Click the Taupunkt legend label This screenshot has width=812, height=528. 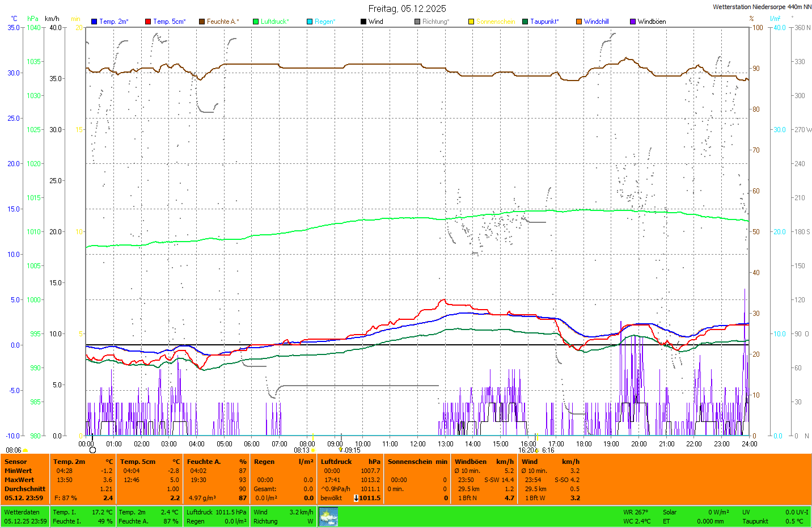click(544, 22)
